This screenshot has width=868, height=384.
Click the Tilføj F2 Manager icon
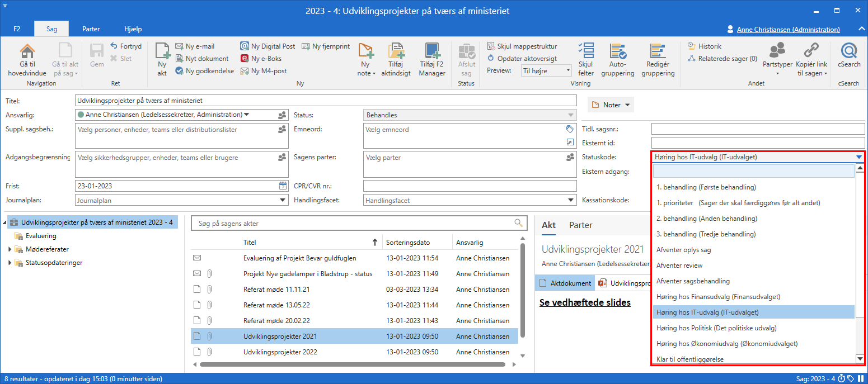pyautogui.click(x=432, y=59)
